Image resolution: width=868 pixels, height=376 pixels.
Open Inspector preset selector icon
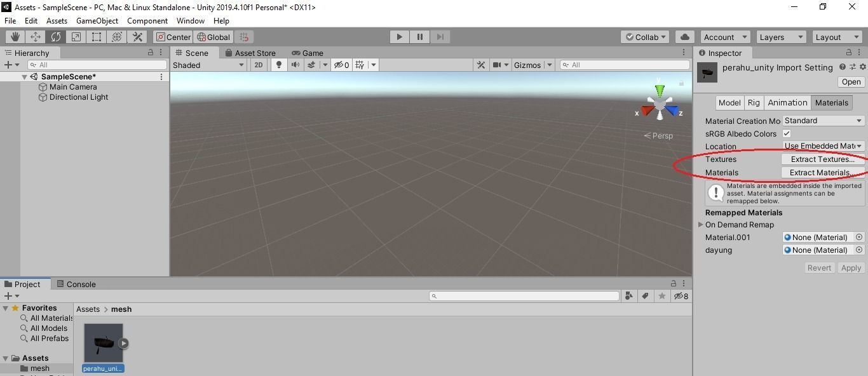(x=853, y=67)
